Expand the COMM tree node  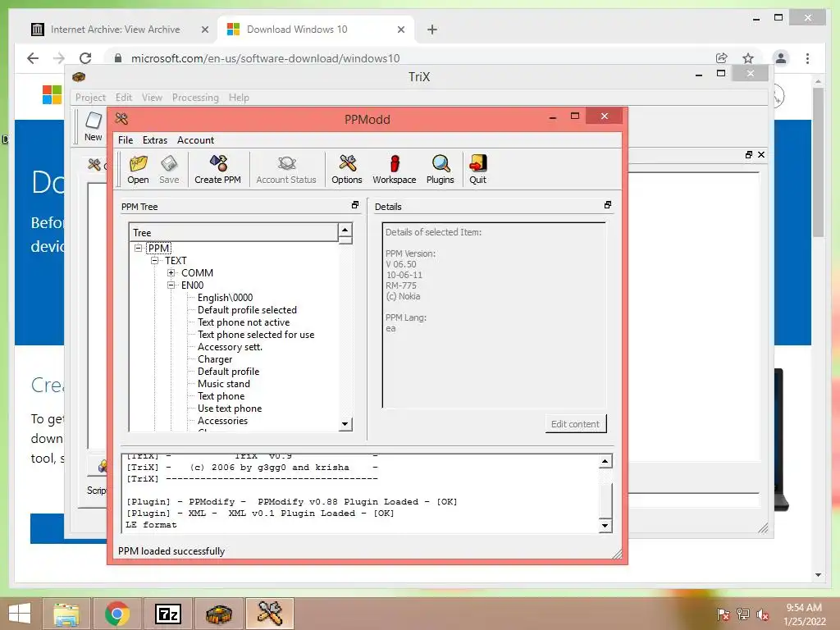[x=171, y=272]
